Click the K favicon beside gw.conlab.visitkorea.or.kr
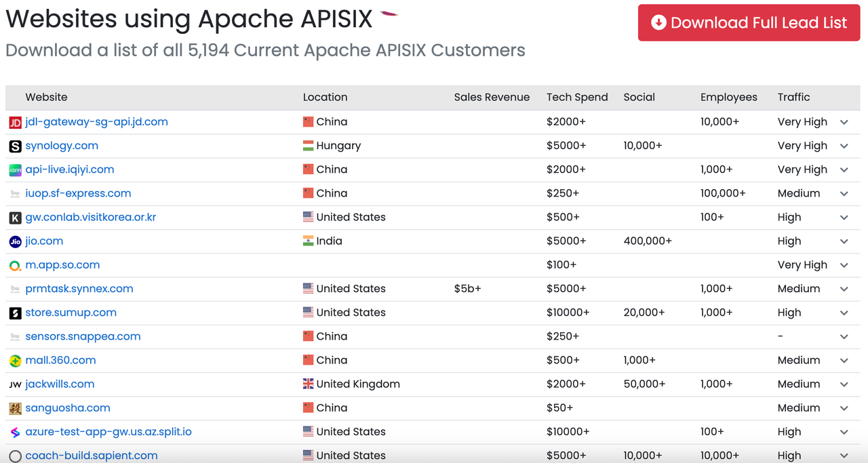Image resolution: width=868 pixels, height=463 pixels. coord(14,217)
